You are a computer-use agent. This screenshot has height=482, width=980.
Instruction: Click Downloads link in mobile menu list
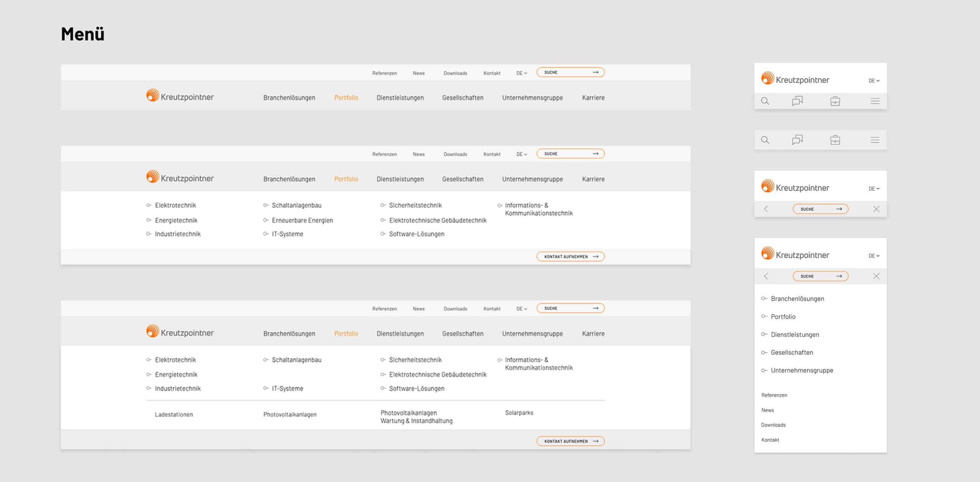pos(773,425)
